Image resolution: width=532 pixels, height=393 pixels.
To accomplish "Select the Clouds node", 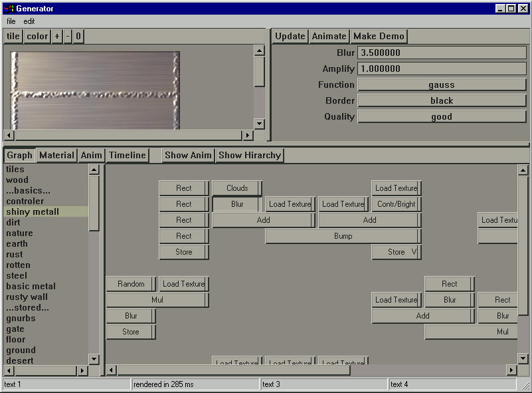I will [x=237, y=188].
